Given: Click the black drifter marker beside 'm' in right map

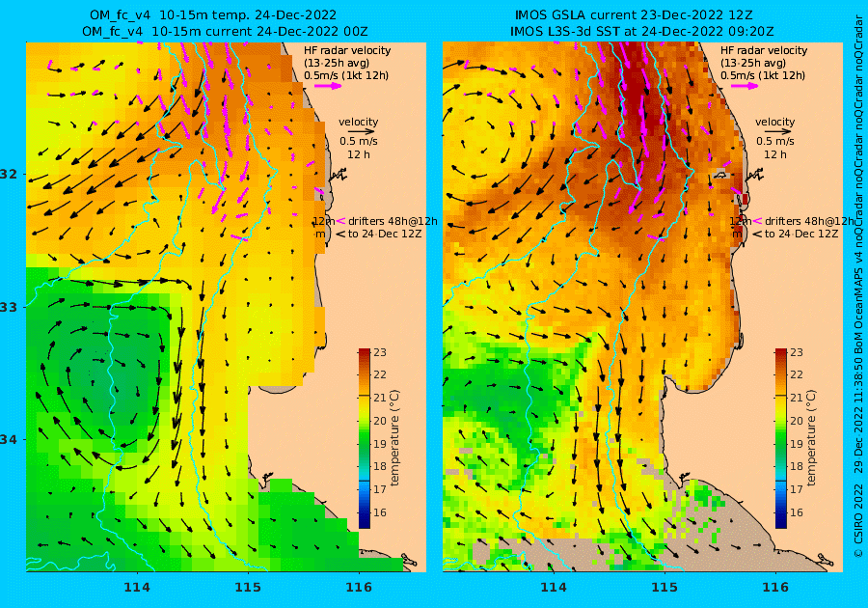Looking at the screenshot, I should pyautogui.click(x=757, y=235).
